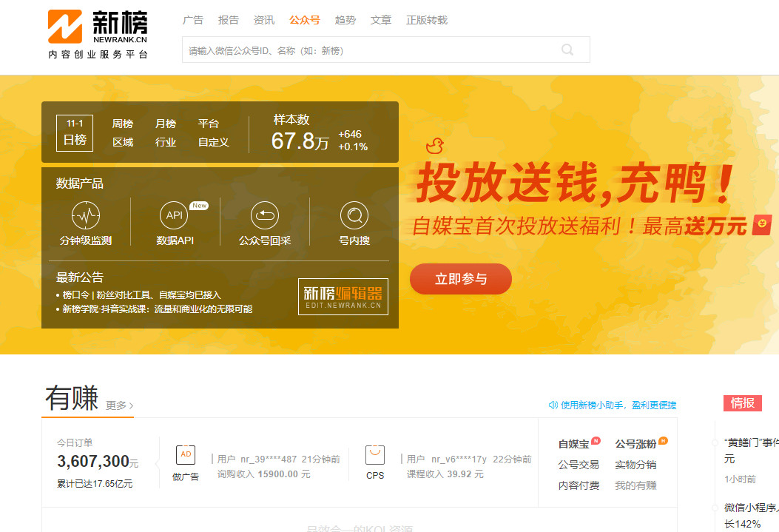Click the speaker icon beside 使用新榜小助手
This screenshot has height=532, width=779.
click(x=553, y=405)
